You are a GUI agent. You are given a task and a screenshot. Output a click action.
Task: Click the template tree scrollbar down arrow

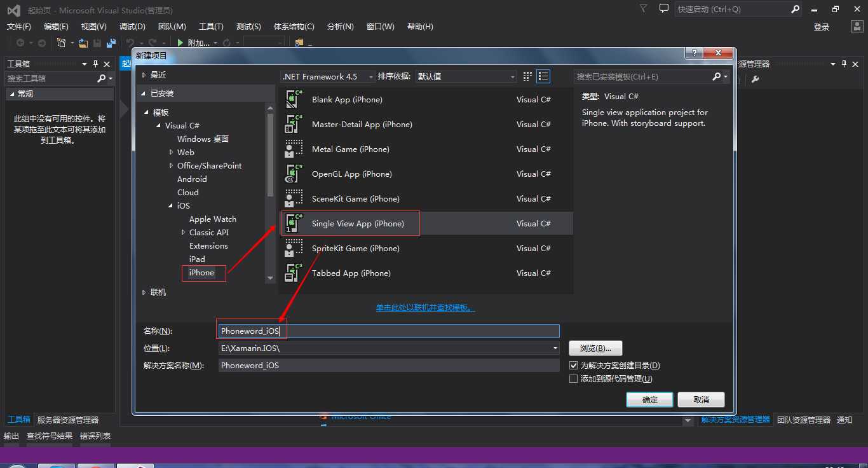[x=270, y=278]
